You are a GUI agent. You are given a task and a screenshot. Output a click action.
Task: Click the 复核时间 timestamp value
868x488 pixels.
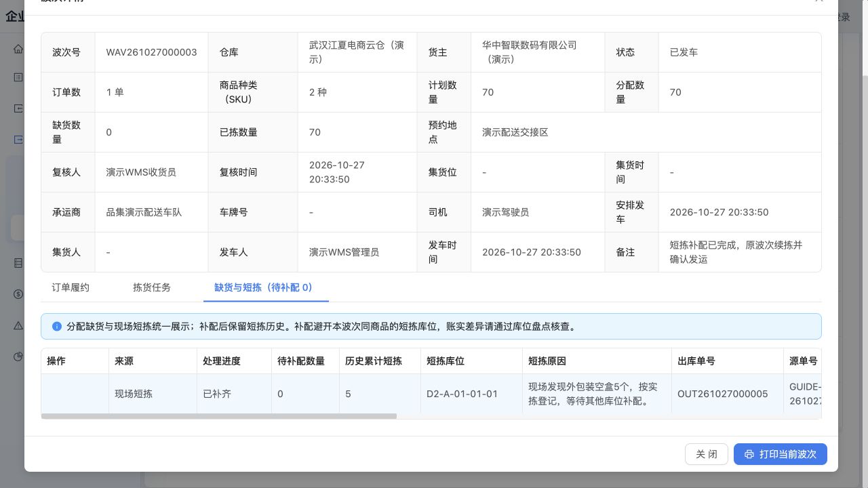(x=337, y=172)
